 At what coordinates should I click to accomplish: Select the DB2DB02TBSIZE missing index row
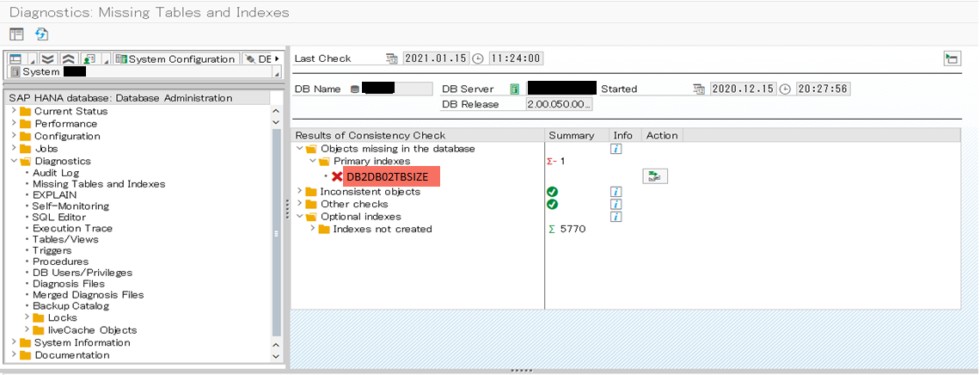pos(391,177)
